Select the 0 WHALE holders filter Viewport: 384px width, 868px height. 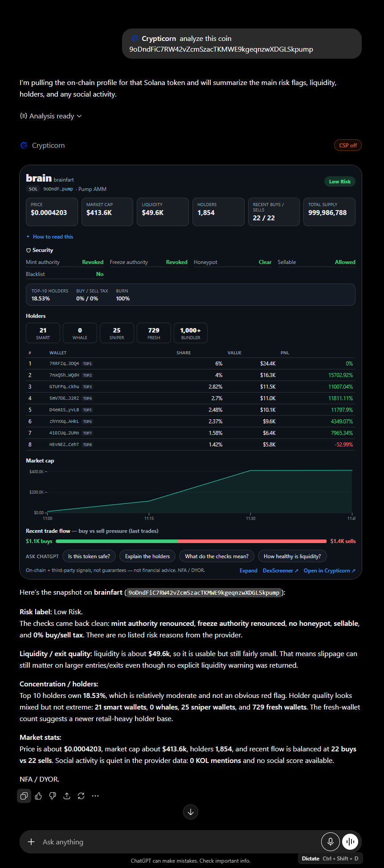click(x=80, y=333)
